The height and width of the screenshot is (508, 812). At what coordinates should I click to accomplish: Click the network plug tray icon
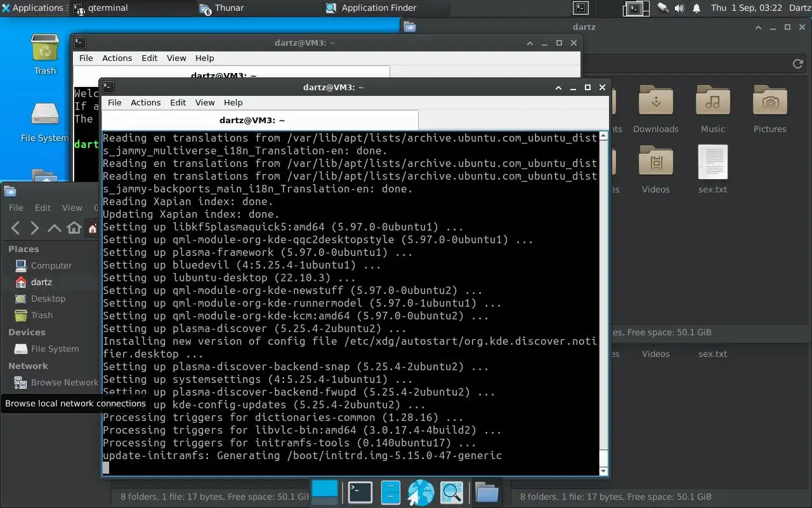[663, 8]
